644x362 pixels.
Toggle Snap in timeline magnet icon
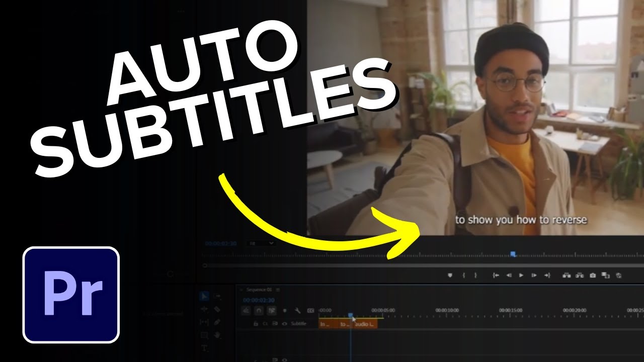click(259, 311)
